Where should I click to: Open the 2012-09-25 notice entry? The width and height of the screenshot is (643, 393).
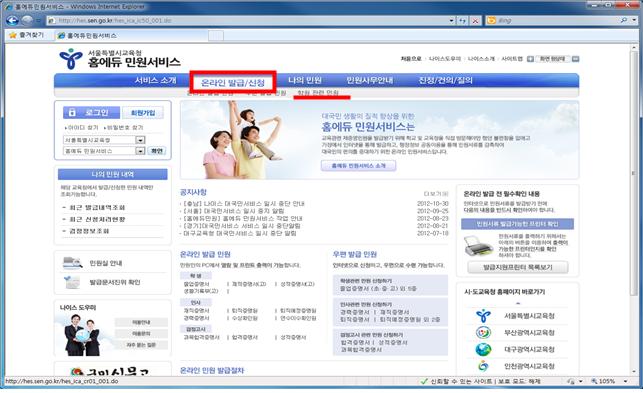coord(234,211)
